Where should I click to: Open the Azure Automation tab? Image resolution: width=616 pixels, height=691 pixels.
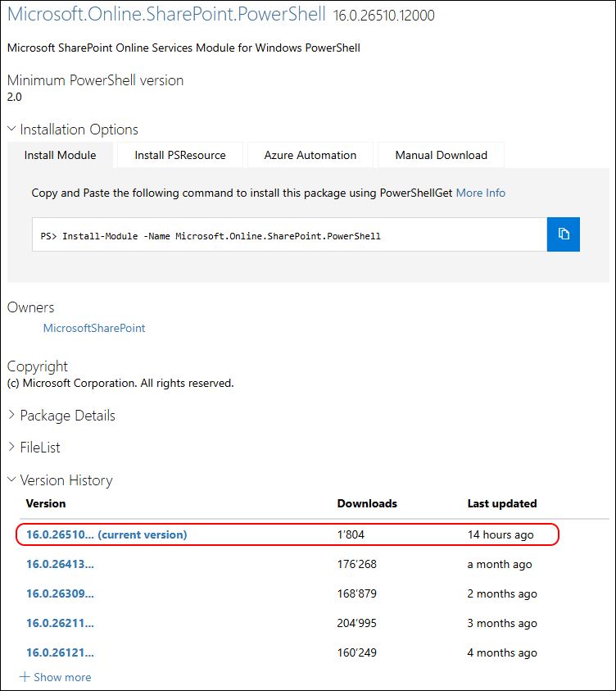[310, 155]
